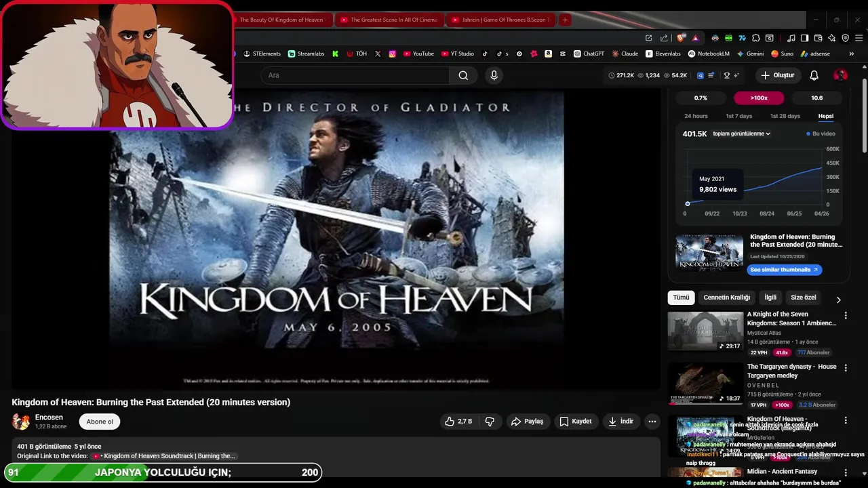Open options for A Knight of the Seven Kingdoms video
This screenshot has width=868, height=488.
tap(845, 315)
